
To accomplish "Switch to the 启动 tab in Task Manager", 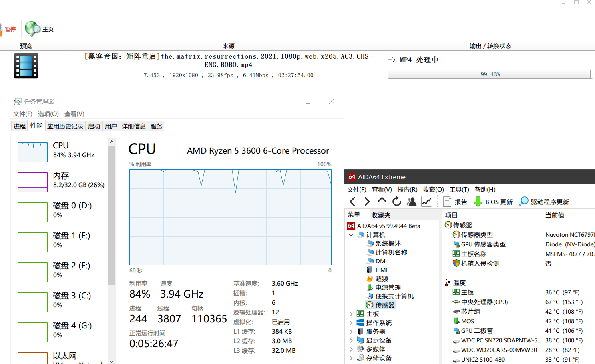I will click(94, 126).
